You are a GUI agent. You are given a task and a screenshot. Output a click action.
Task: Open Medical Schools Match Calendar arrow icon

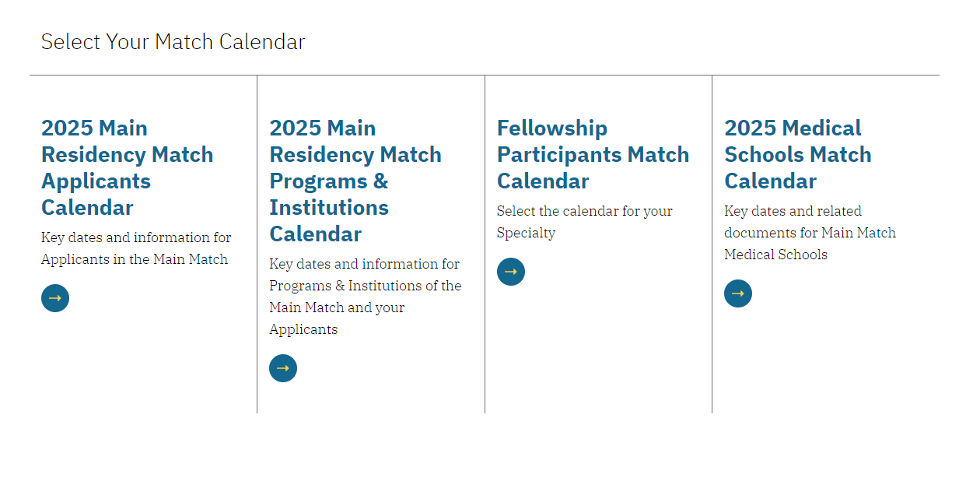click(x=738, y=293)
